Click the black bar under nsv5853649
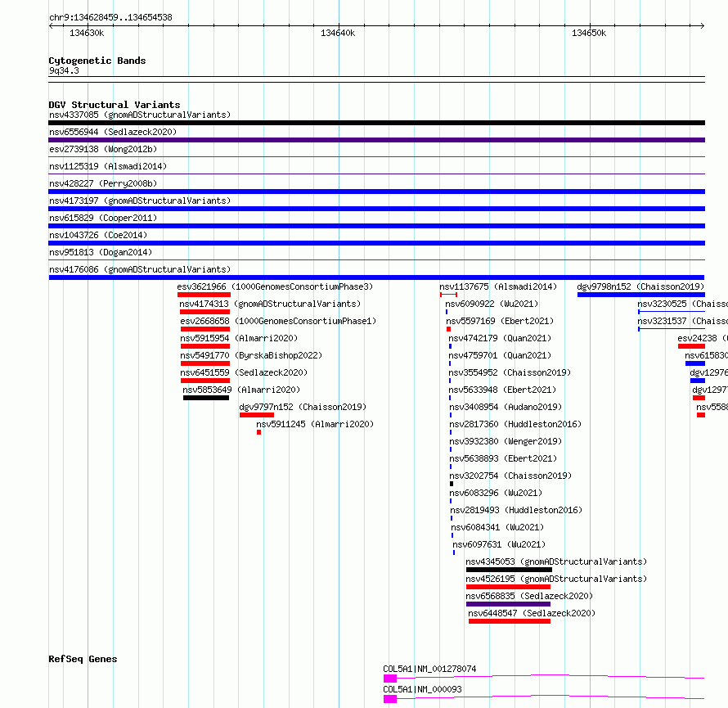The width and height of the screenshot is (728, 708). (206, 398)
